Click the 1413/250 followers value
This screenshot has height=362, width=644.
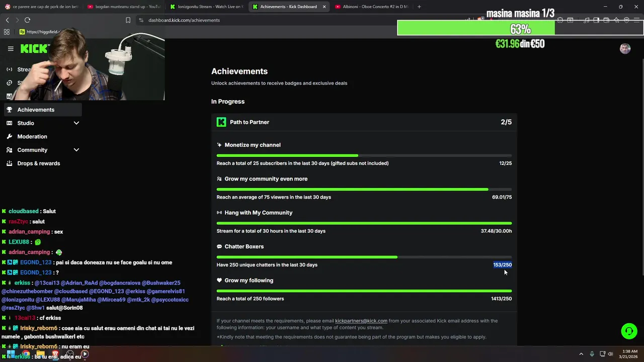501,299
